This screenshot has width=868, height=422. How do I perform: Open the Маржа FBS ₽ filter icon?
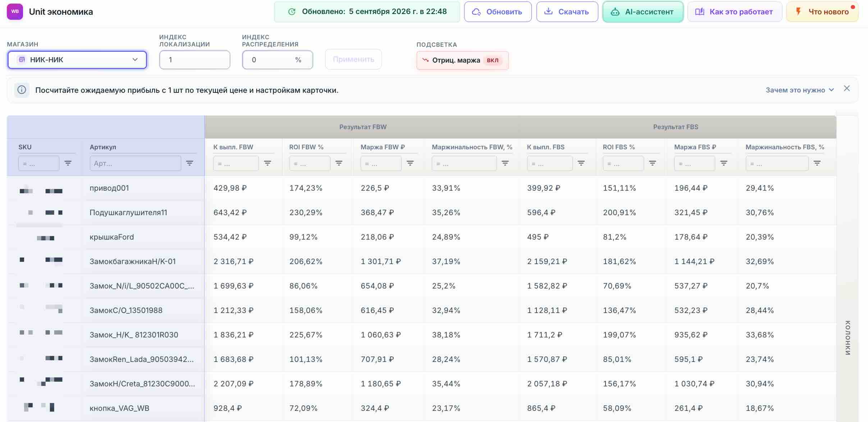pyautogui.click(x=724, y=163)
